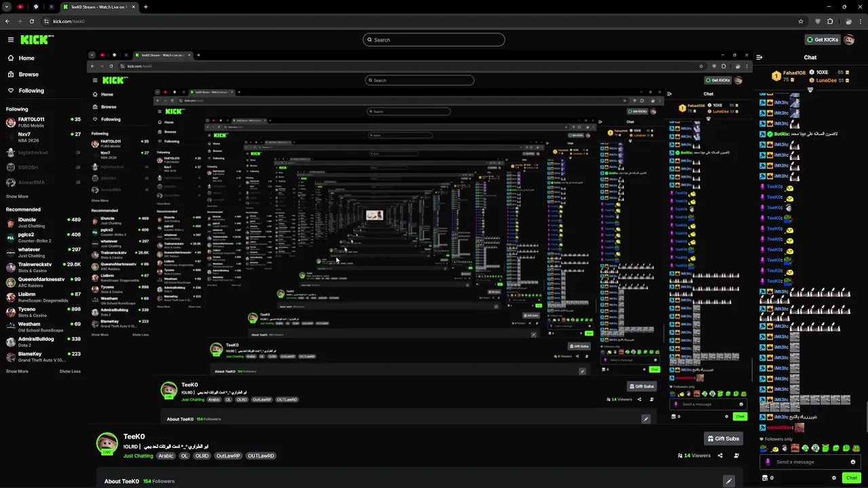Collapse Recommended list with Show Less
The height and width of the screenshot is (488, 868).
(x=70, y=371)
